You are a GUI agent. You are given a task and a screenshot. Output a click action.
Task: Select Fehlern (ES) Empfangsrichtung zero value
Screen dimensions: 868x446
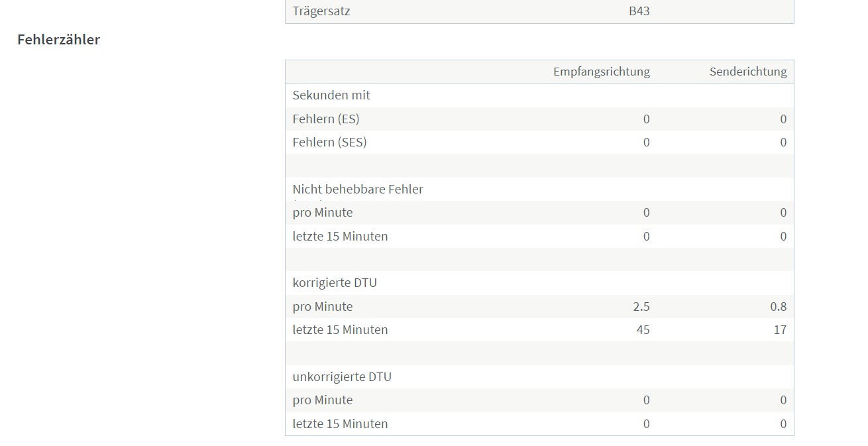(x=647, y=119)
